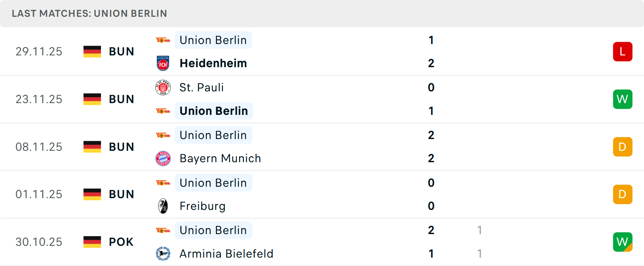Click the German flag beside 23.11.25
The image size is (644, 266).
tap(92, 99)
